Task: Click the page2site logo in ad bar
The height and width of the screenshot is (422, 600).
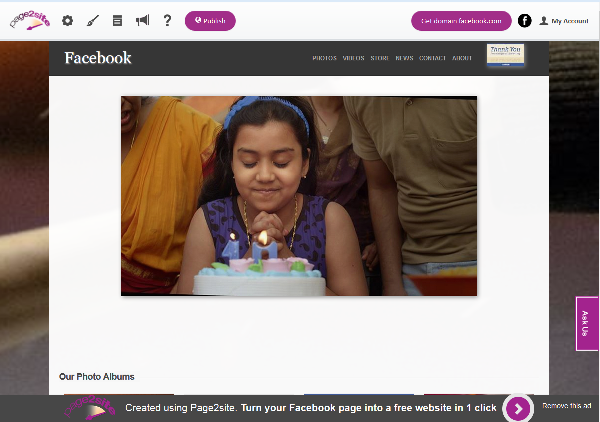Action: point(90,408)
